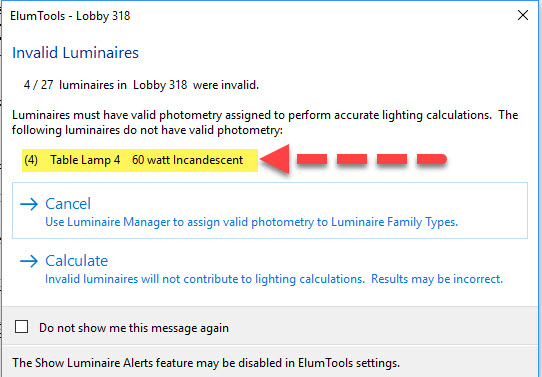Click 'Results may be incorrect' warning text

point(437,279)
